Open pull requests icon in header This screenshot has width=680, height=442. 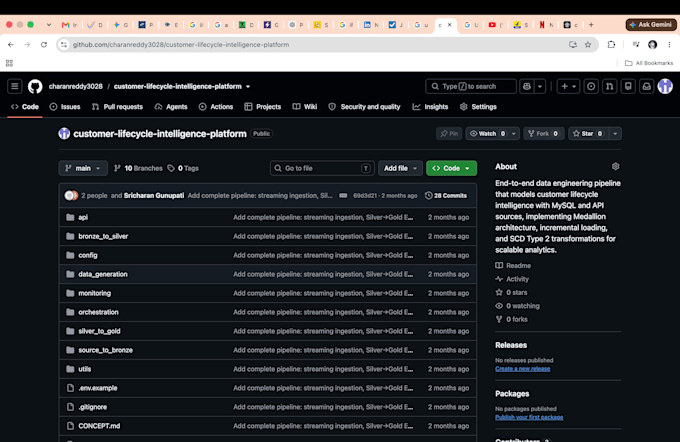609,86
